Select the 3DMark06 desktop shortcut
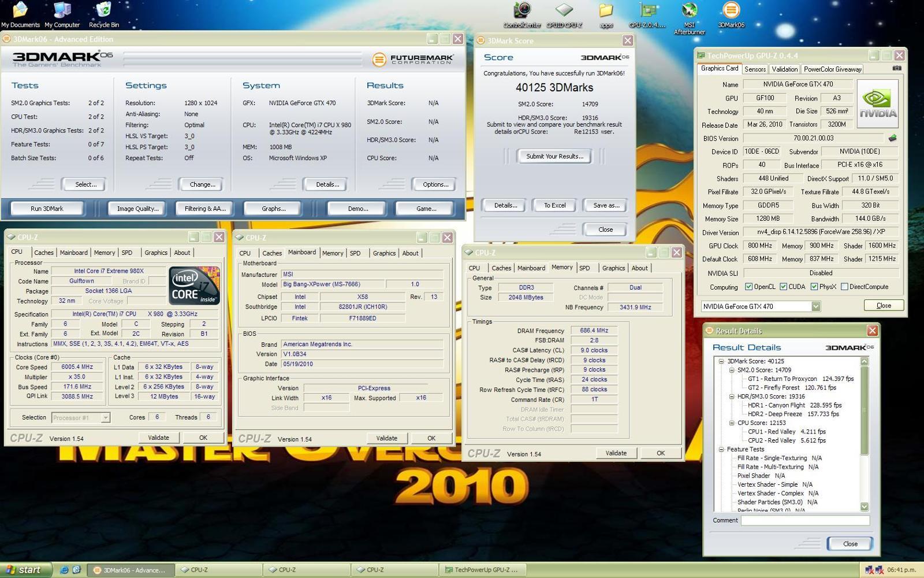The height and width of the screenshot is (578, 924). tap(731, 14)
